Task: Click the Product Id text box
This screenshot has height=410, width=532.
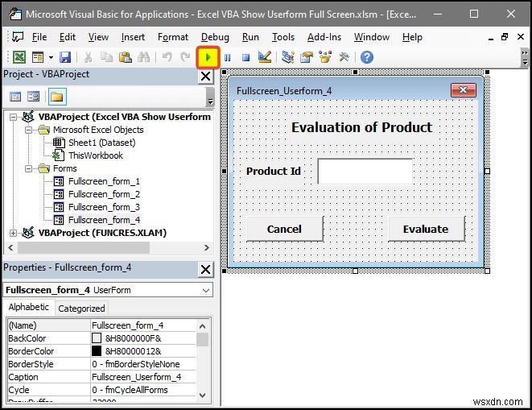Action: click(365, 172)
